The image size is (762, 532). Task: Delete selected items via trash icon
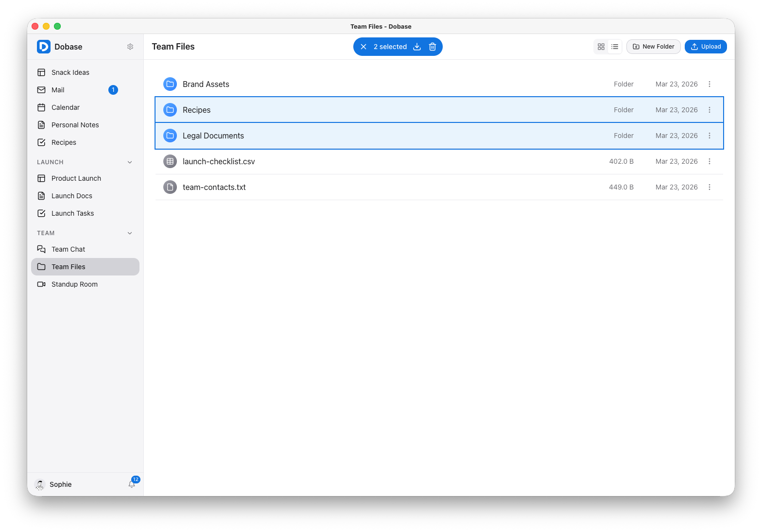(433, 47)
